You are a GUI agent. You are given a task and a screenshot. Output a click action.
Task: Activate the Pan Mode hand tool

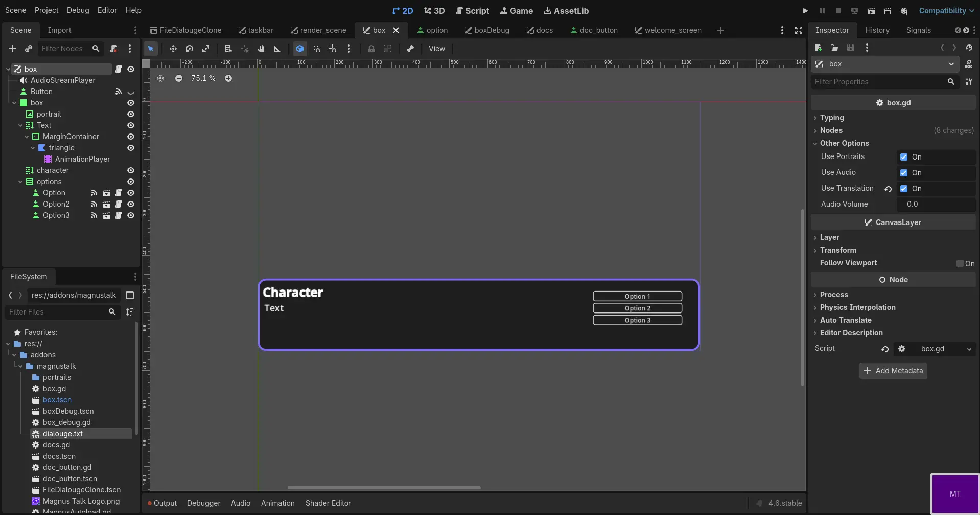pyautogui.click(x=261, y=49)
